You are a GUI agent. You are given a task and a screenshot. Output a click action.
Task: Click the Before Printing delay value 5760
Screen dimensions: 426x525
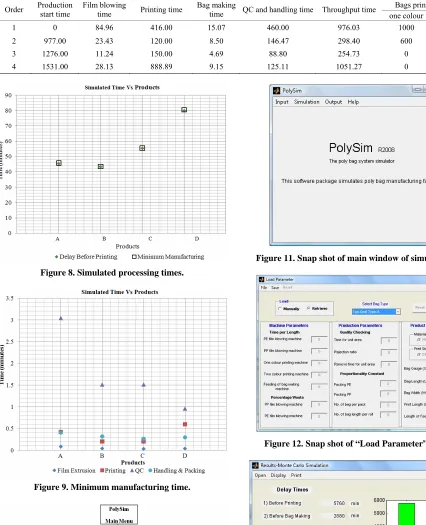coord(339,503)
